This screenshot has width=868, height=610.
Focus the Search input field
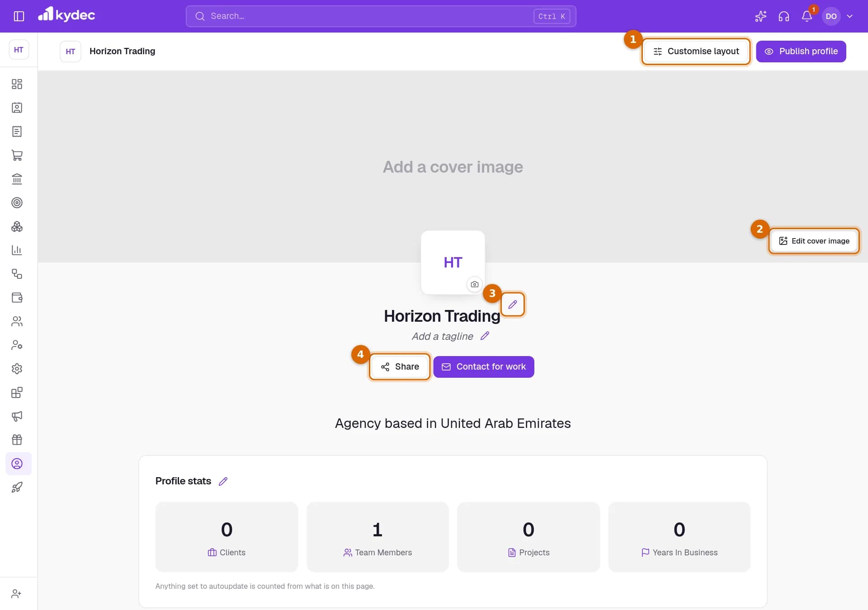click(381, 16)
